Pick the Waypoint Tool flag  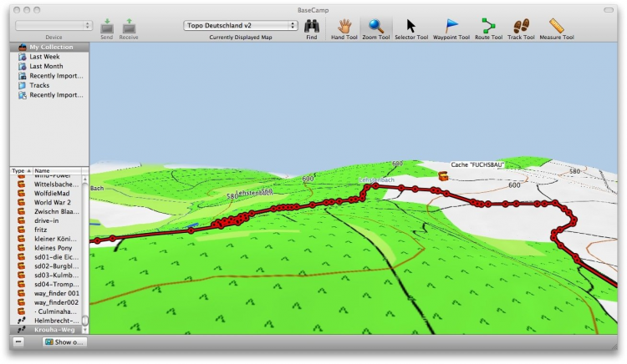click(451, 29)
